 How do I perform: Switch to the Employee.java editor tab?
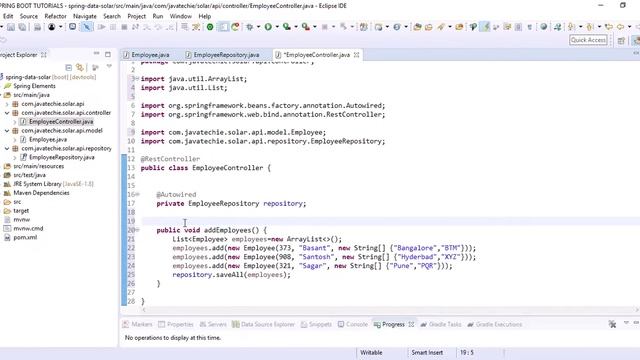pos(146,55)
